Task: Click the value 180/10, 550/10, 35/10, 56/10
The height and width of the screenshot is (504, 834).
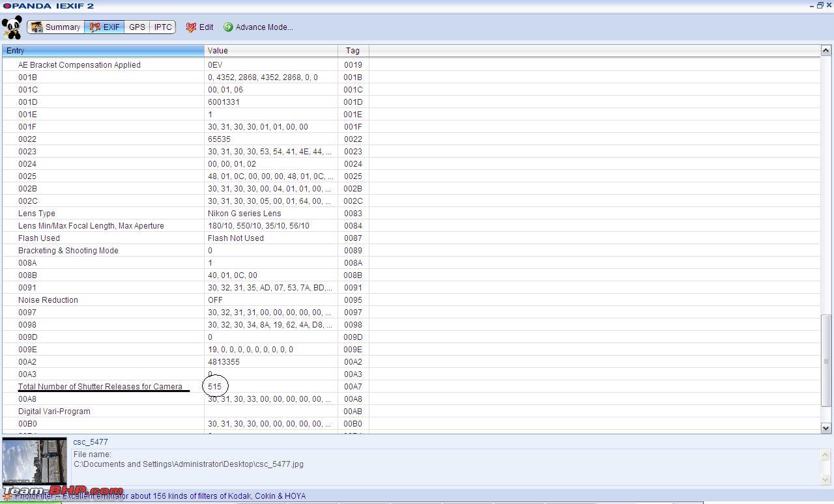Action: tap(259, 226)
